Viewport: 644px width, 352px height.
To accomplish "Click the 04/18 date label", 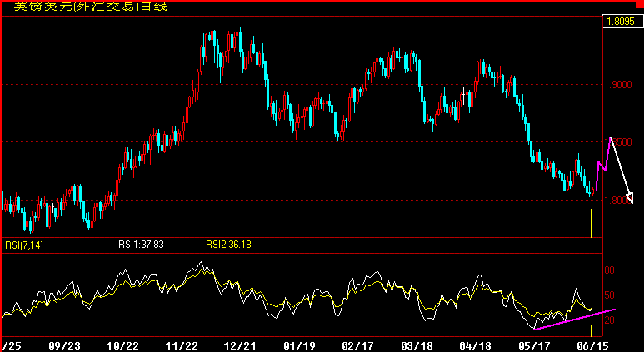I will click(475, 346).
